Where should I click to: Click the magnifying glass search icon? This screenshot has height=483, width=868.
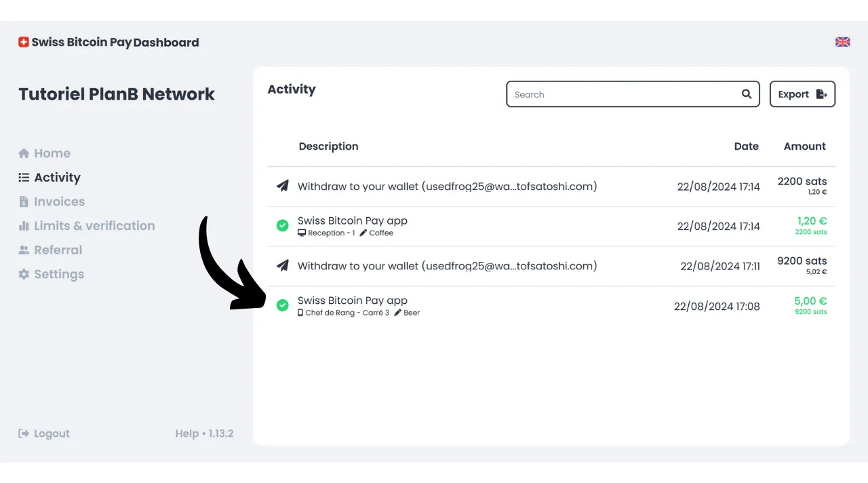tap(747, 94)
